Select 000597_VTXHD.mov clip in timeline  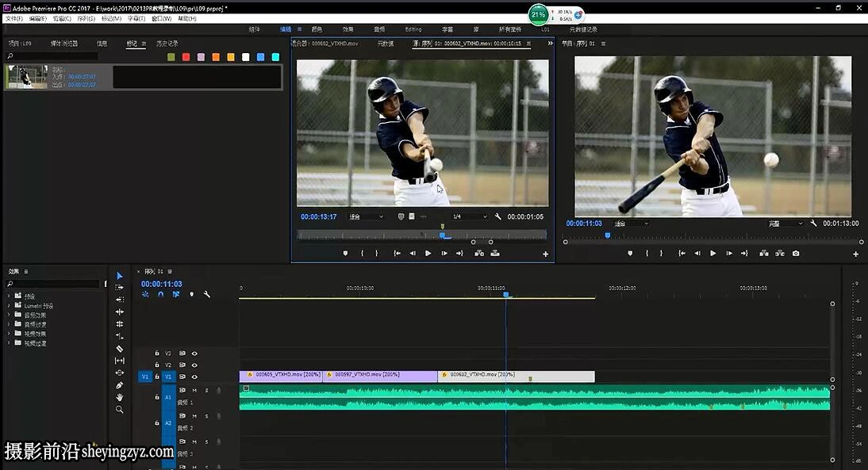(380, 376)
